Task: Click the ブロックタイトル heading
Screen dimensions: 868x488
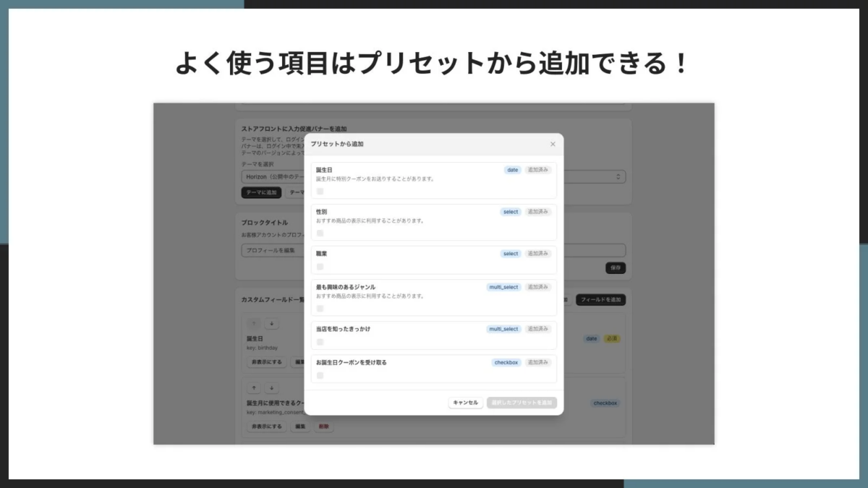Action: 265,223
